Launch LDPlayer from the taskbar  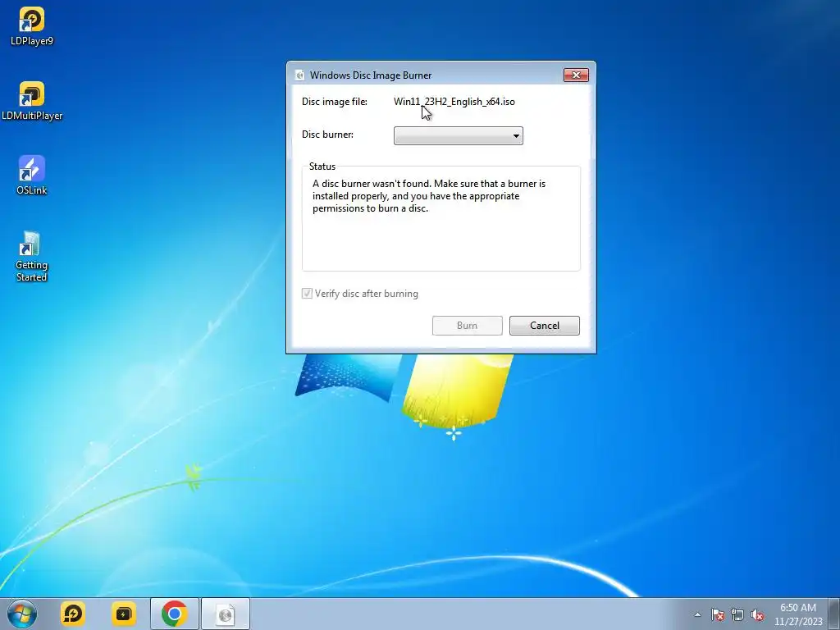73,614
